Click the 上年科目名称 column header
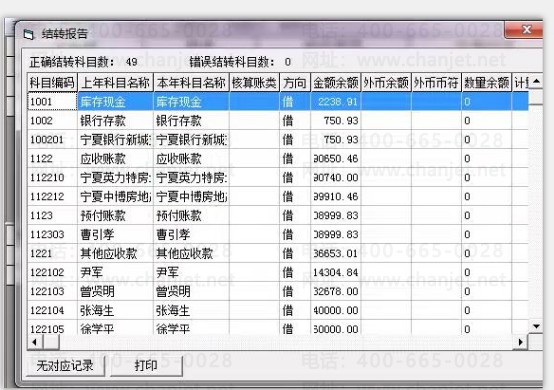The width and height of the screenshot is (554, 390). click(116, 83)
